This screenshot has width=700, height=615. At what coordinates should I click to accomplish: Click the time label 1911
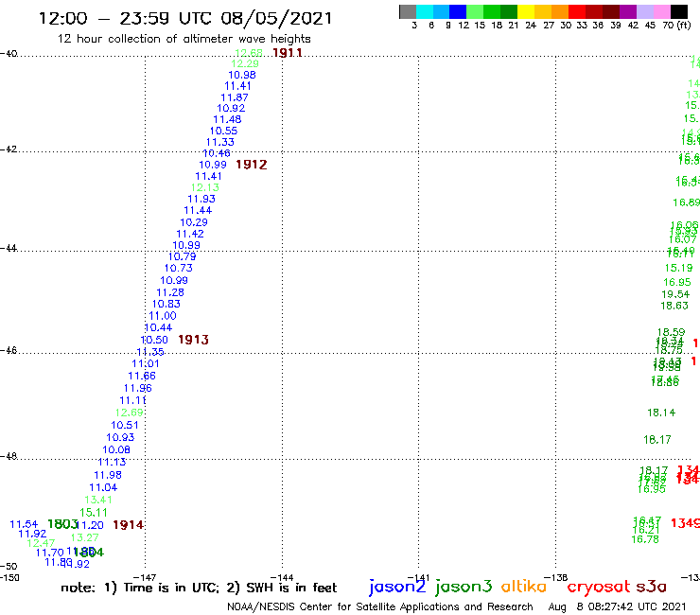point(287,53)
